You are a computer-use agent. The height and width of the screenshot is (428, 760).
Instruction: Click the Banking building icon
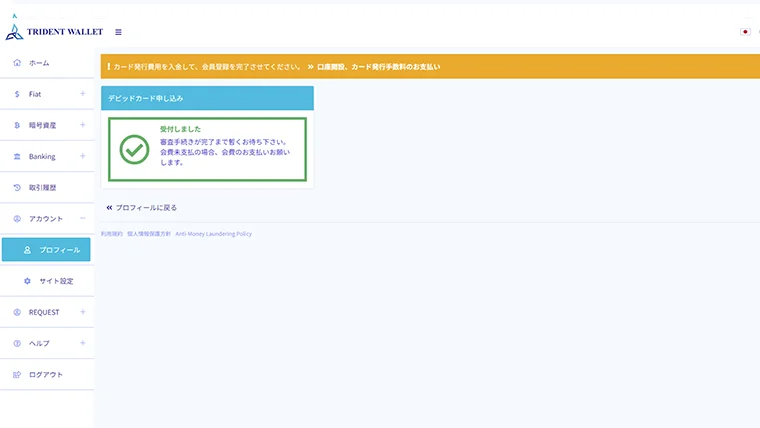(17, 157)
